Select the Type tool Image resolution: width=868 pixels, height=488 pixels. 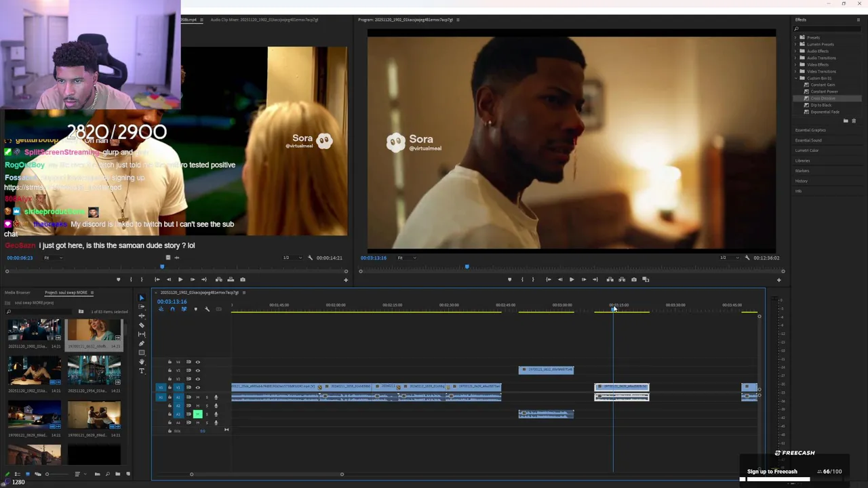(142, 371)
